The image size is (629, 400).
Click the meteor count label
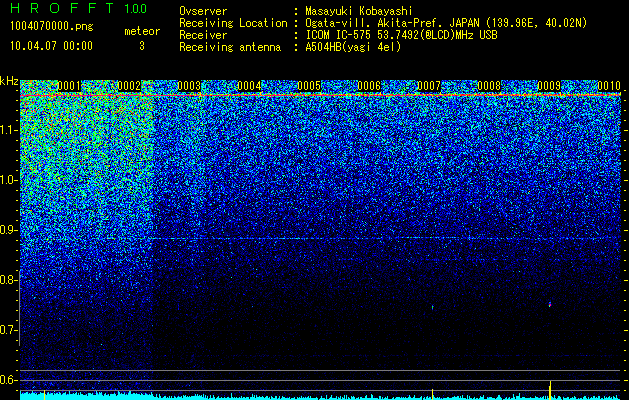click(142, 31)
